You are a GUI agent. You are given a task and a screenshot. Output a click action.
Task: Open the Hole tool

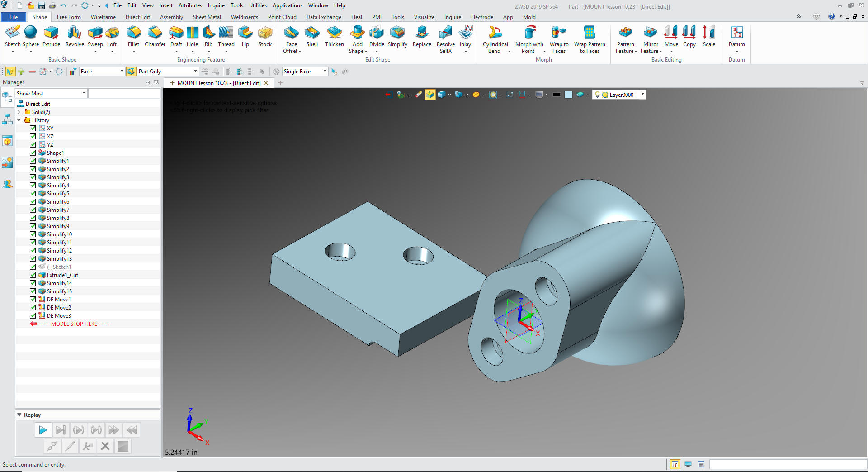pos(192,36)
